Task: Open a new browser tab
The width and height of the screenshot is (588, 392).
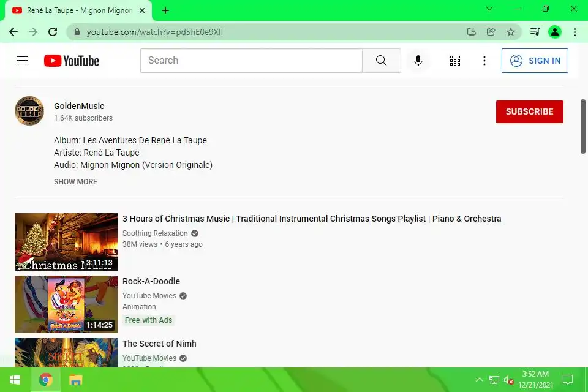Action: pyautogui.click(x=165, y=10)
